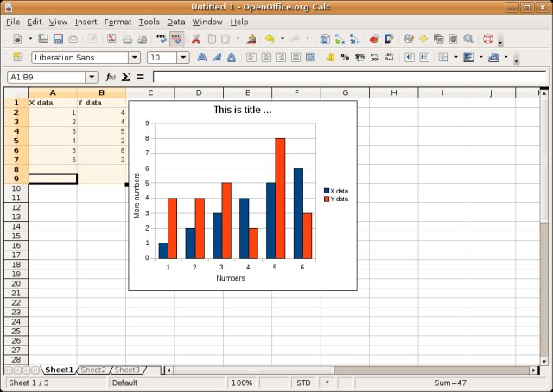Apply Currency number format icon
553x392 pixels.
[330, 57]
